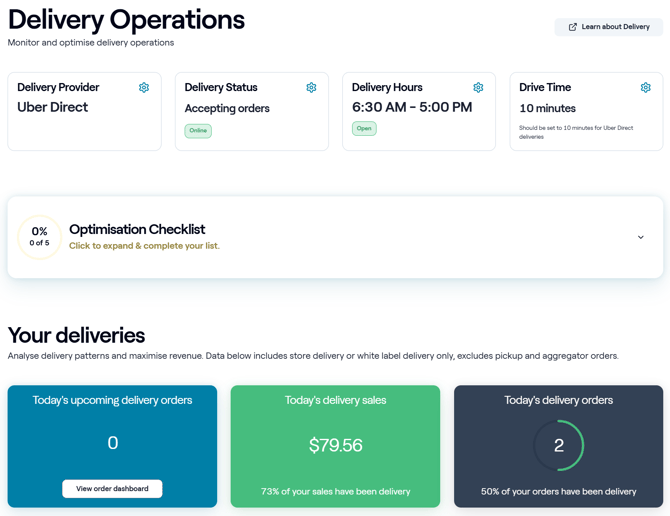Open Drive Time settings gear
The image size is (670, 516).
pyautogui.click(x=645, y=88)
